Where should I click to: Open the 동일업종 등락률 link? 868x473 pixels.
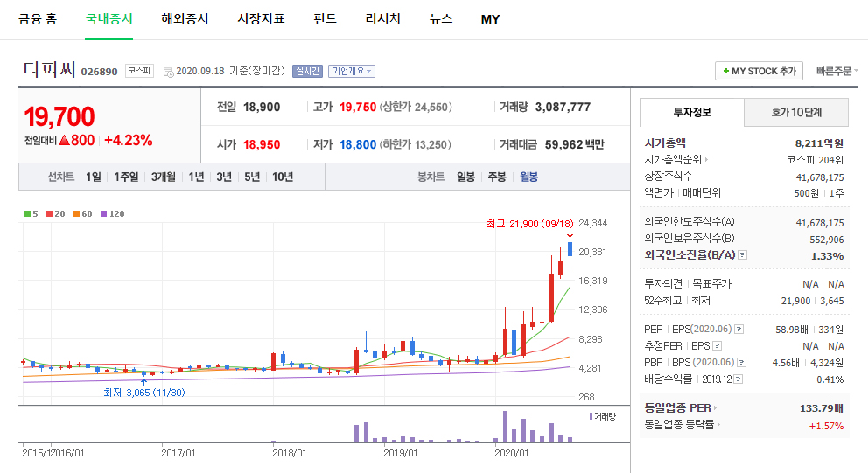tap(682, 425)
